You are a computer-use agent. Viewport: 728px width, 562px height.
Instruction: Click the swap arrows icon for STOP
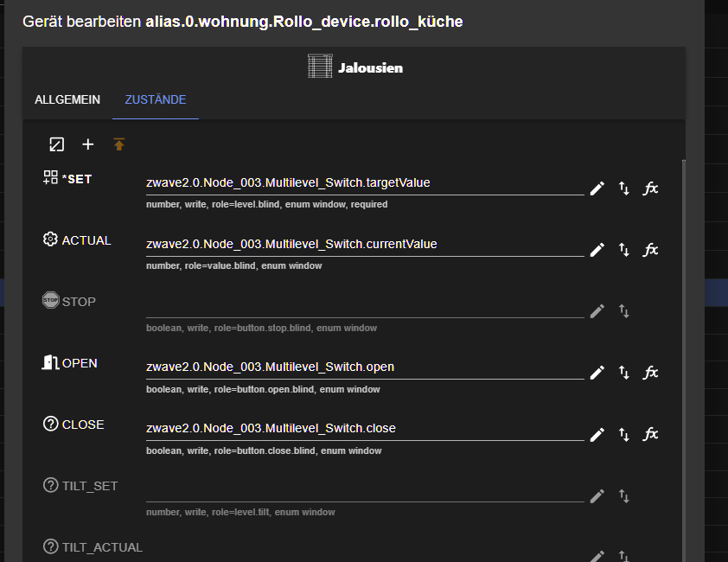(x=624, y=311)
